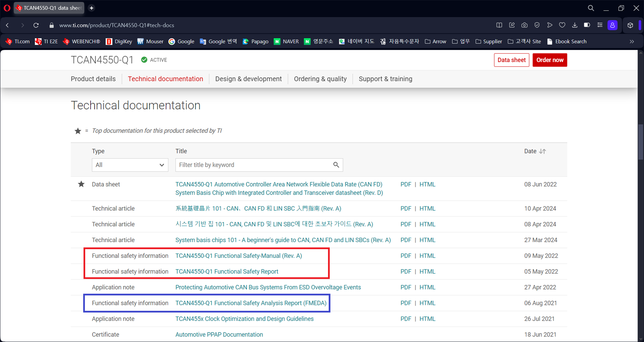Open the System basis chips 101 beginner's guide link
The height and width of the screenshot is (342, 644).
(x=283, y=240)
